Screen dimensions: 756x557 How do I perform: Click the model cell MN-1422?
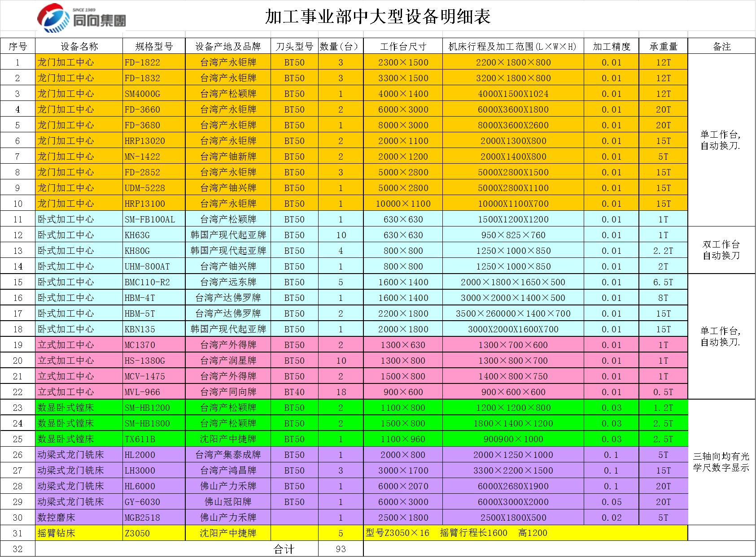(154, 156)
